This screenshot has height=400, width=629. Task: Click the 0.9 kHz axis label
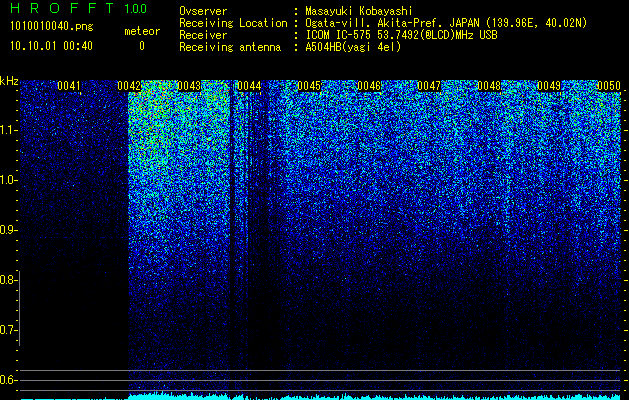(x=8, y=230)
